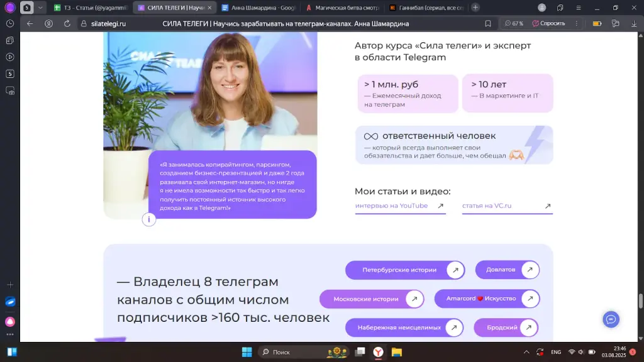Image resolution: width=644 pixels, height=362 pixels.
Task: Click the screenshot tool icon in sidebar
Action: tap(10, 90)
